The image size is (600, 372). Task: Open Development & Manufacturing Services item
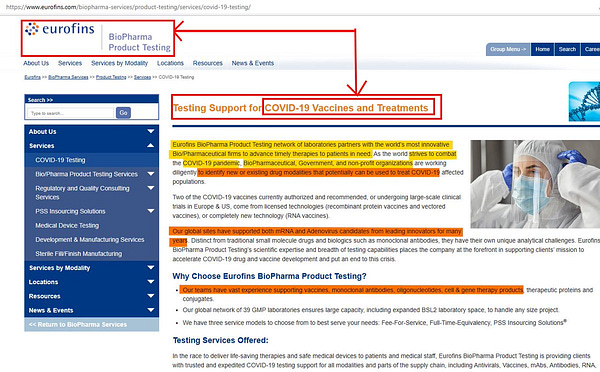click(90, 240)
